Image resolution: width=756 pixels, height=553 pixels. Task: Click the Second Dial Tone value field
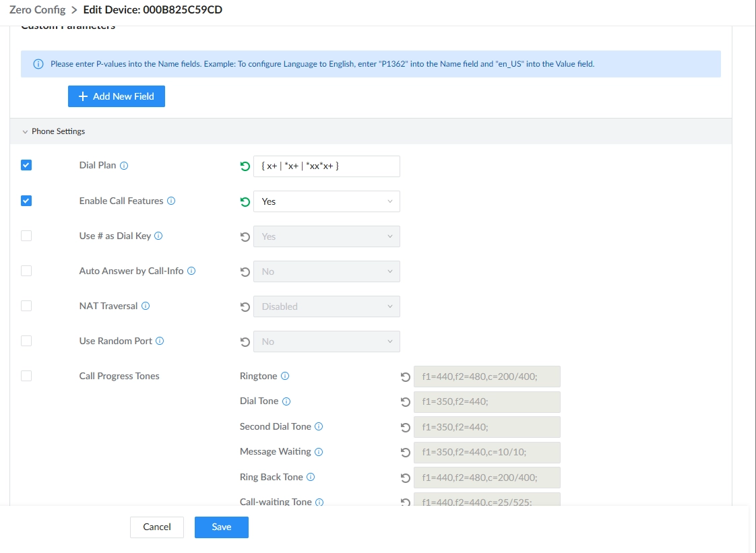point(487,427)
